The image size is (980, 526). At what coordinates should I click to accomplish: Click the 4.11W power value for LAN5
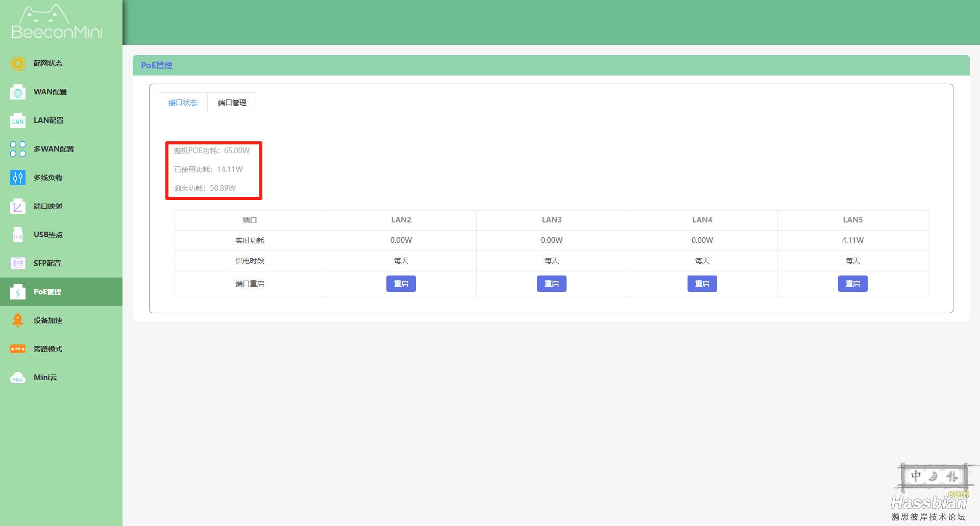(853, 240)
